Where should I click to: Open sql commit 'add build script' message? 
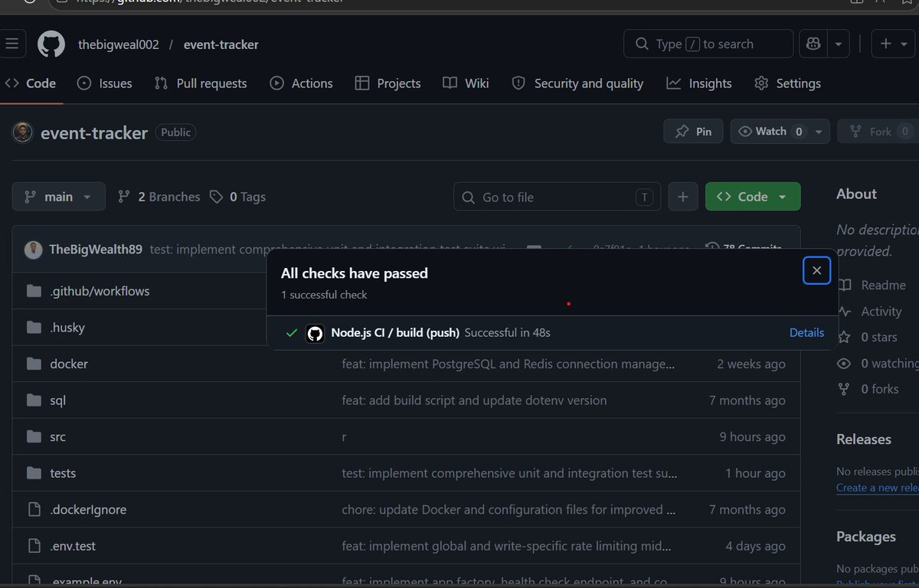pyautogui.click(x=474, y=400)
